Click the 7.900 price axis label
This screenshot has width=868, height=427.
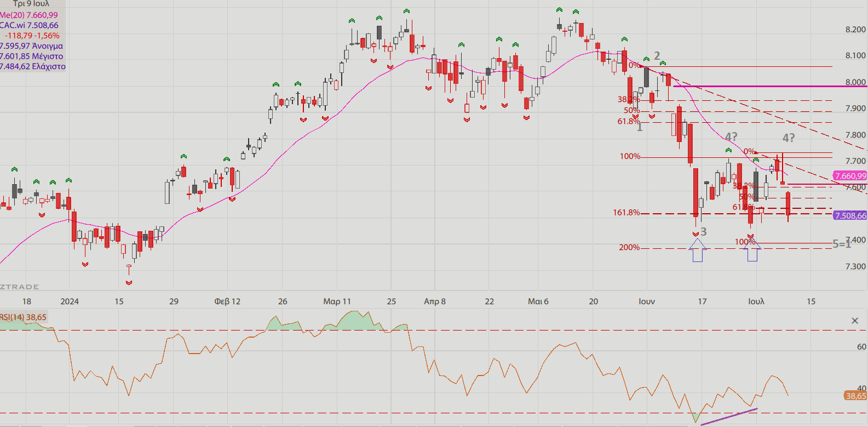click(x=855, y=109)
